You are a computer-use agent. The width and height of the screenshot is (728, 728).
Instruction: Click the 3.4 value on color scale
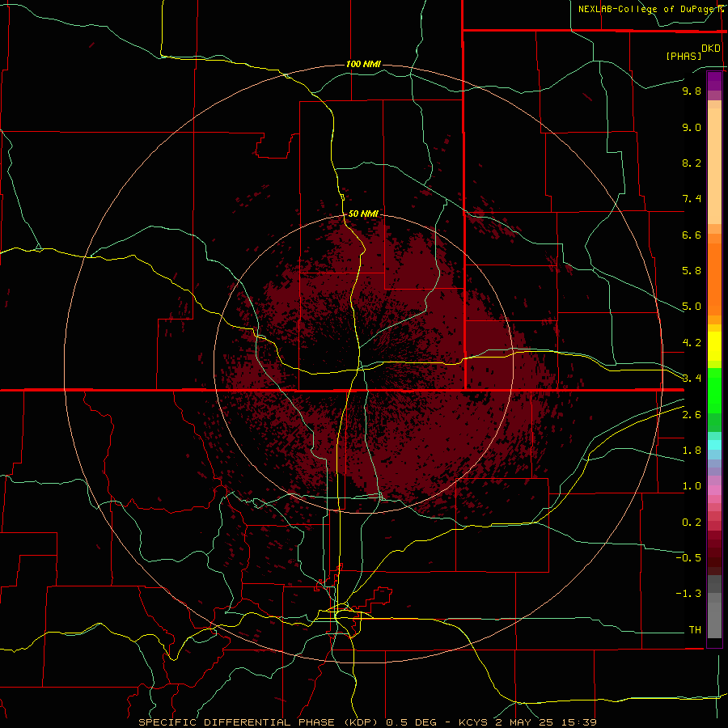point(692,379)
